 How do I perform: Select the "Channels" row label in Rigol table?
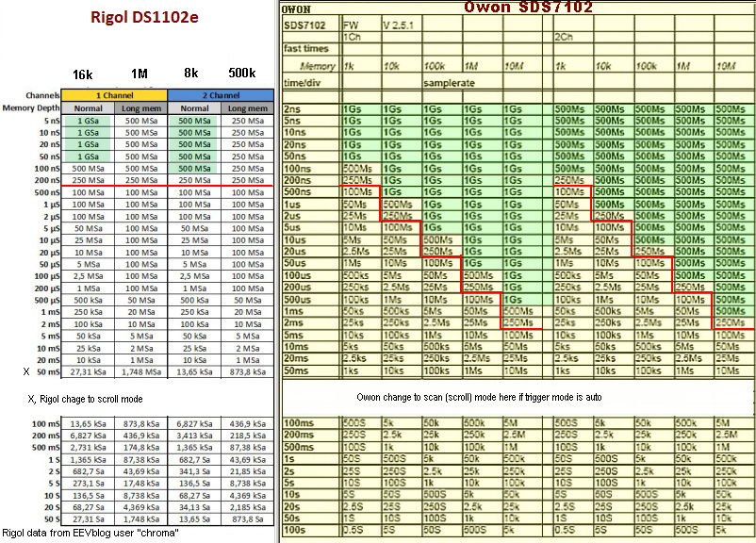[x=43, y=95]
